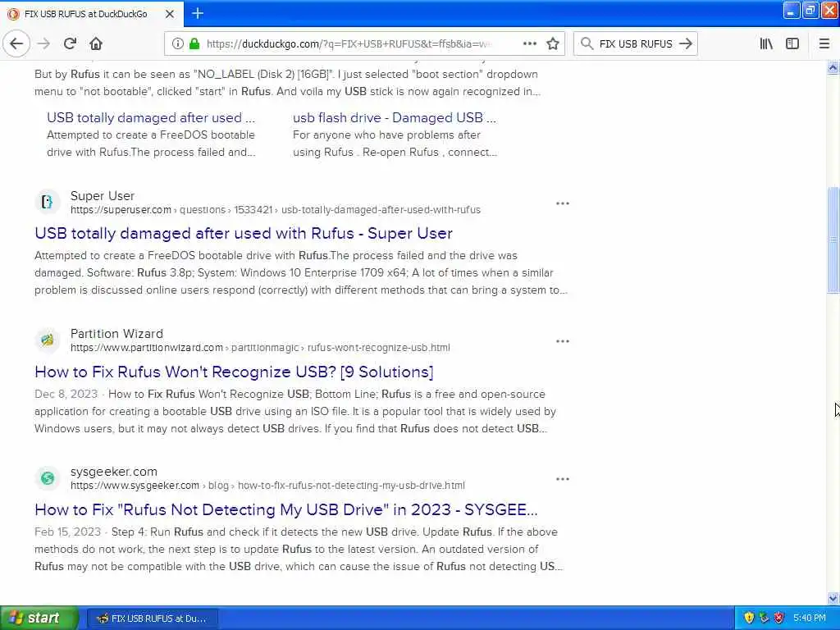This screenshot has height=630, width=840.
Task: Open 'Rufus Not Detecting My USB Drive' result
Action: pyautogui.click(x=286, y=509)
